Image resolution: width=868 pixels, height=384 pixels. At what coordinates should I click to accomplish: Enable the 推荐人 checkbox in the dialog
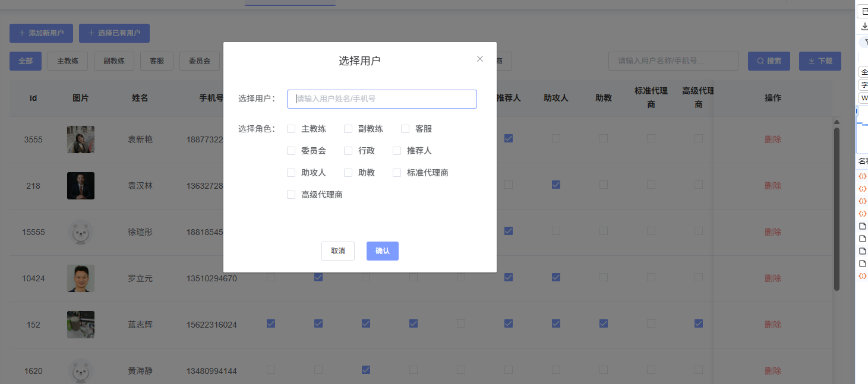[396, 150]
